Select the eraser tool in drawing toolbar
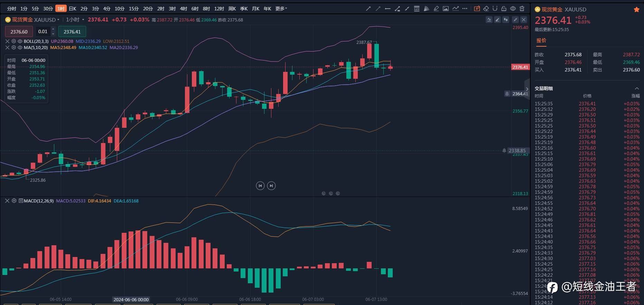This screenshot has width=644, height=305. click(486, 9)
